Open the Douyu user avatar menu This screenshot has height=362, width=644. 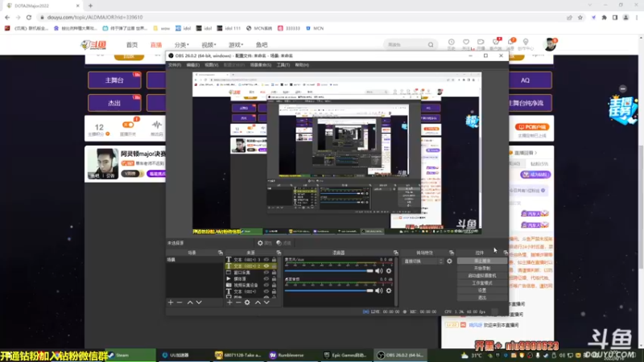[x=550, y=44]
